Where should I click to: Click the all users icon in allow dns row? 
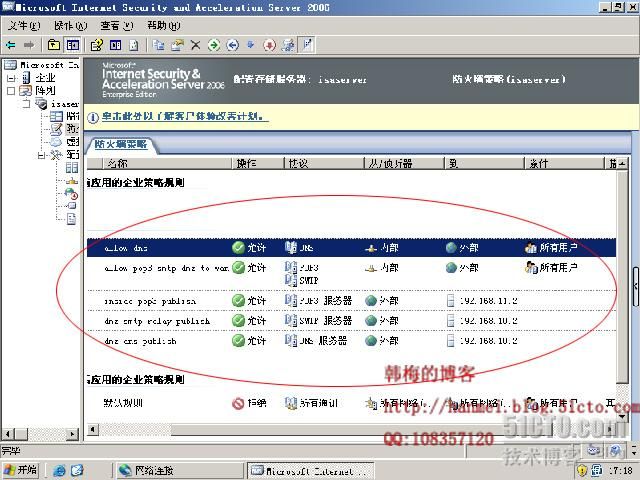coord(531,247)
